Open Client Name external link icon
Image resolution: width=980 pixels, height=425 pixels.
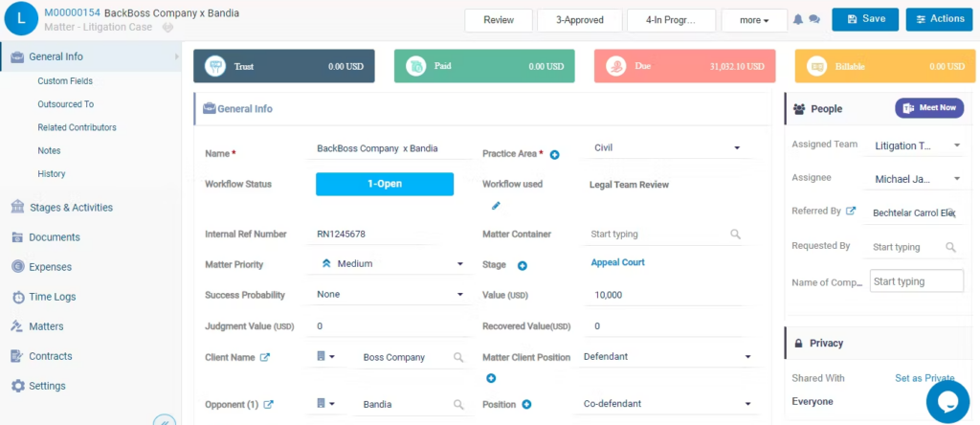[265, 357]
